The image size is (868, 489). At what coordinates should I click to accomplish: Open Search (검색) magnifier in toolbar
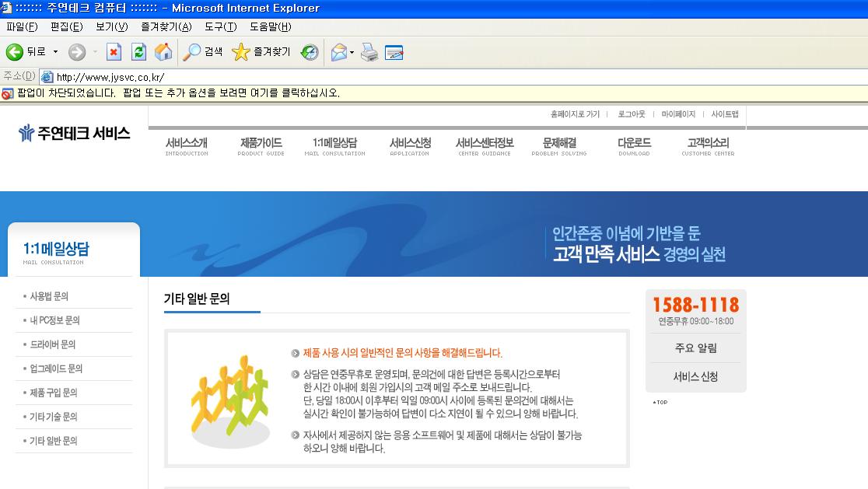pos(202,52)
